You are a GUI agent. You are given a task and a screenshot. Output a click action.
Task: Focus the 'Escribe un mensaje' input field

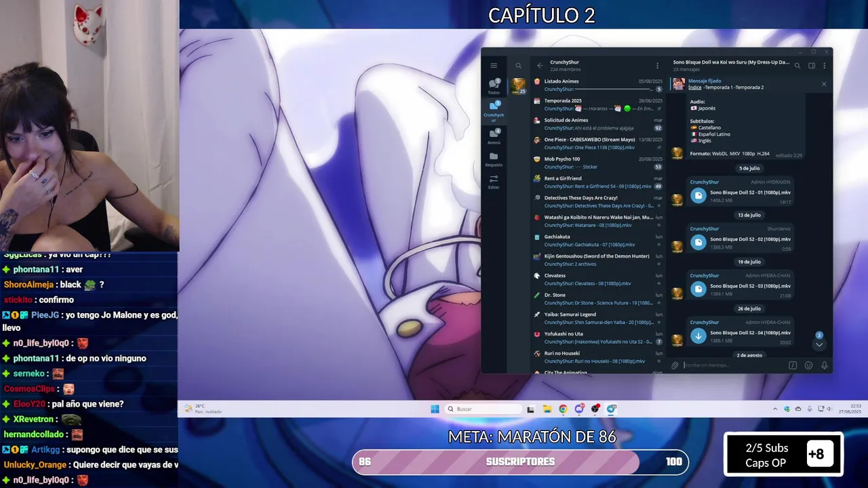pyautogui.click(x=734, y=365)
